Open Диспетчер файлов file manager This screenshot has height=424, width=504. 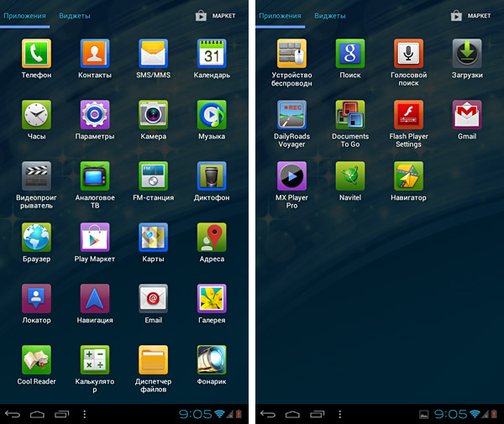click(x=154, y=359)
